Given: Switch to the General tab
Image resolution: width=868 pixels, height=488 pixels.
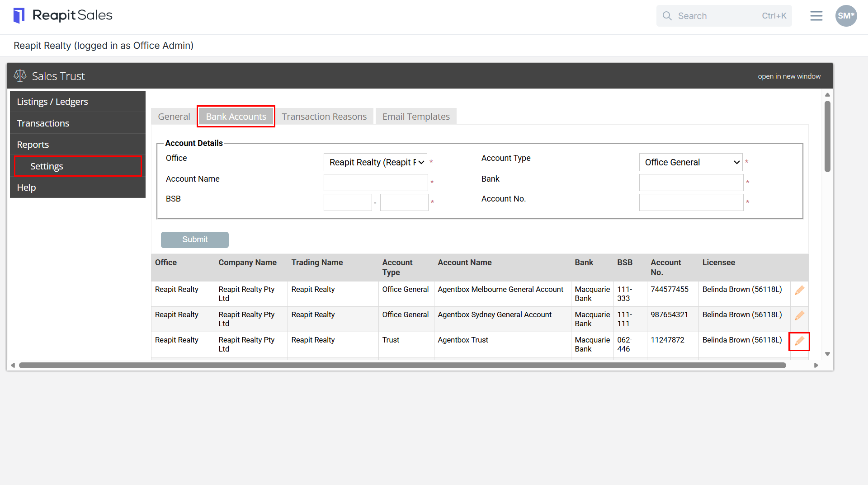Looking at the screenshot, I should click(x=174, y=117).
